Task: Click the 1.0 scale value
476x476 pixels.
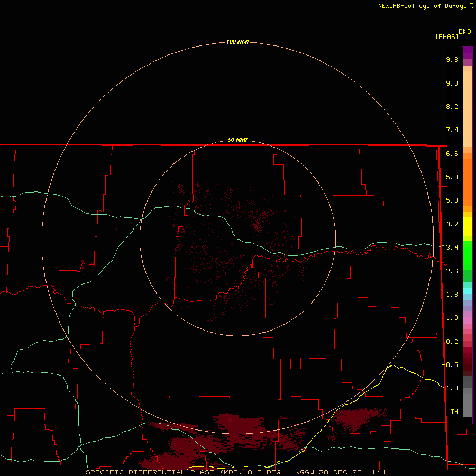Action: coord(452,318)
